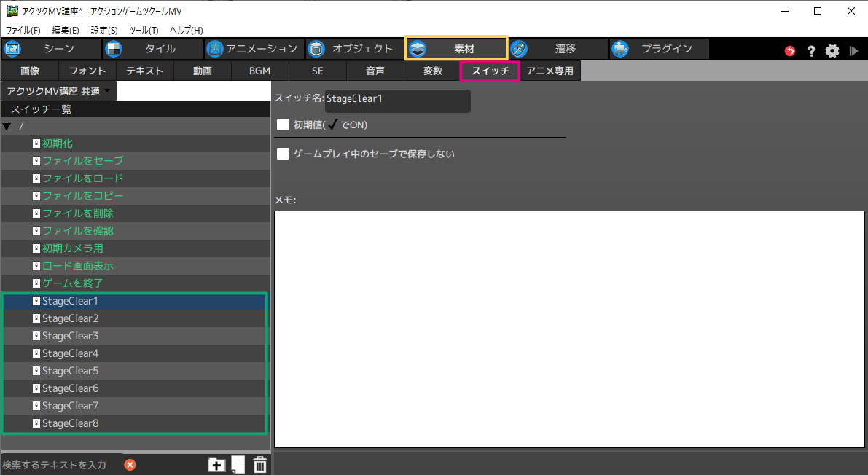
Task: Open the オブジェクト section
Action: (x=353, y=49)
